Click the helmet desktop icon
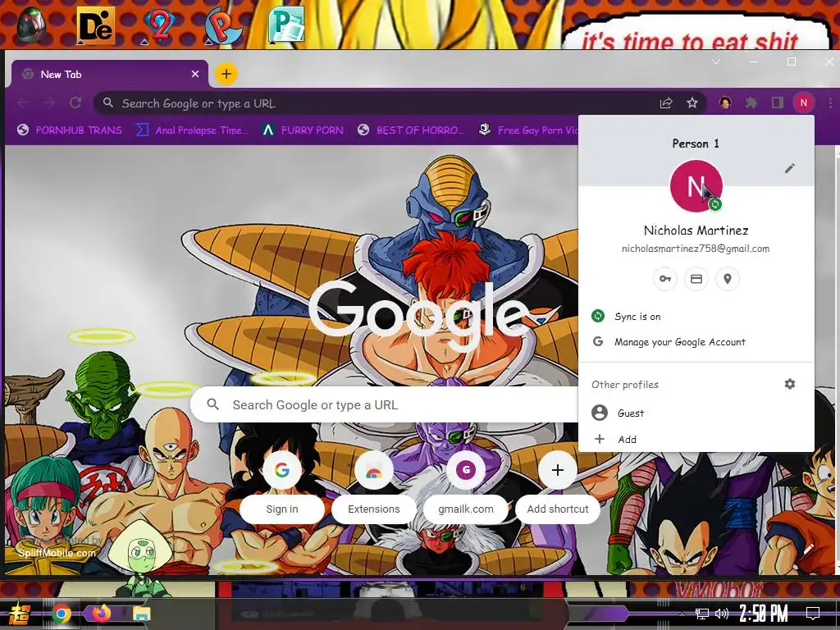The image size is (840, 630). tap(32, 25)
